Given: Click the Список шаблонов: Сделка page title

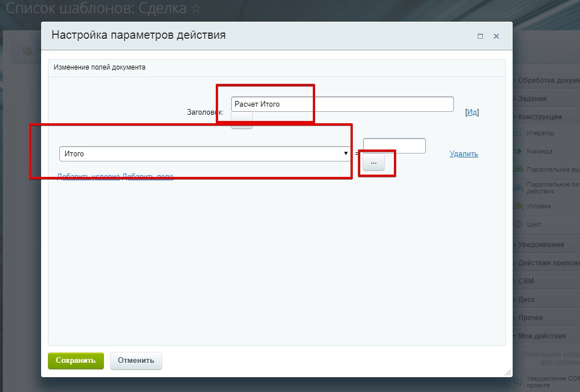Looking at the screenshot, I should click(x=96, y=8).
